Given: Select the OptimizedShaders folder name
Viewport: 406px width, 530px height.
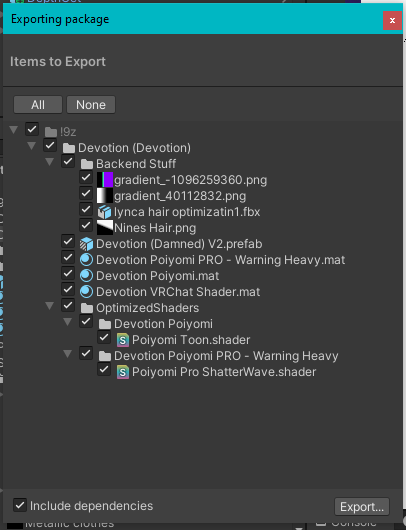Looking at the screenshot, I should click(x=148, y=308).
